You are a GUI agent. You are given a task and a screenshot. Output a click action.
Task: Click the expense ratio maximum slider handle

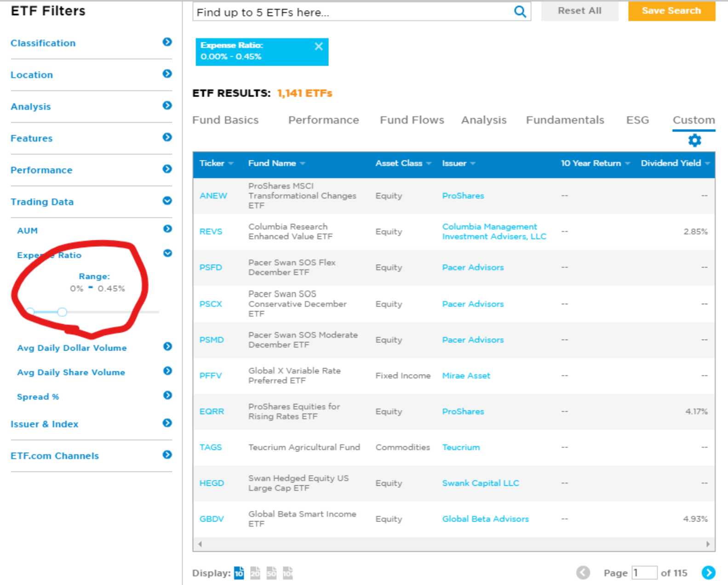62,312
